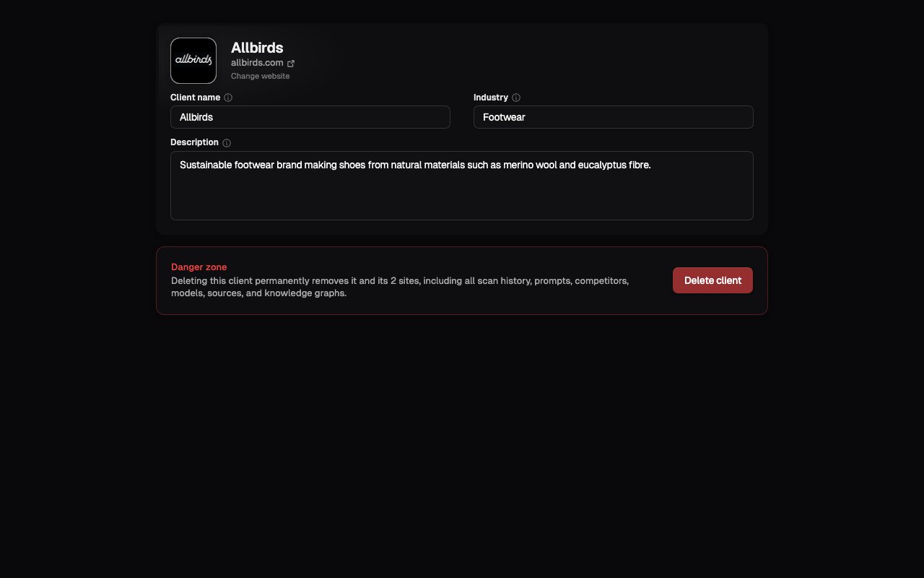Click the red Delete client button
This screenshot has width=924, height=578.
pos(712,280)
